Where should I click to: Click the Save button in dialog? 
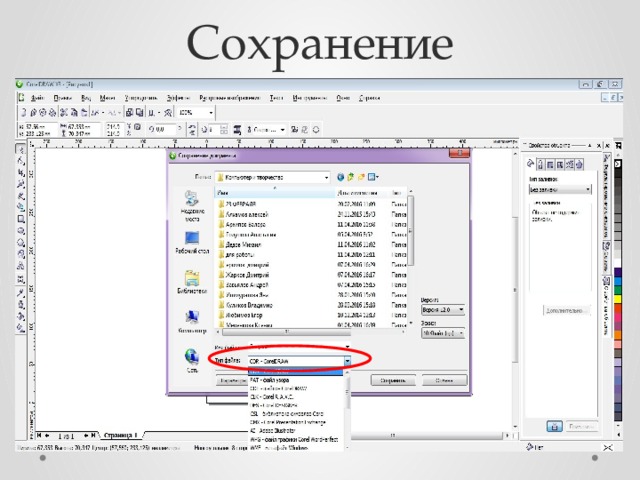pos(393,380)
